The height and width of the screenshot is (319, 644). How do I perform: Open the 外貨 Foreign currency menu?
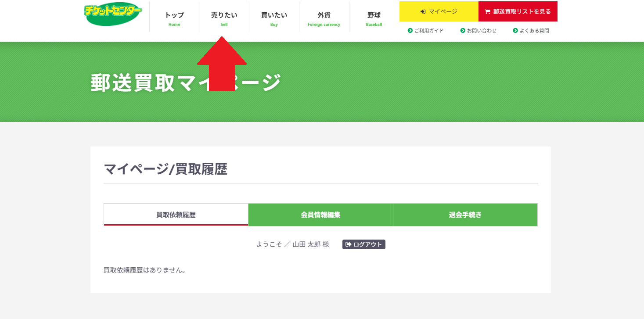tap(324, 17)
